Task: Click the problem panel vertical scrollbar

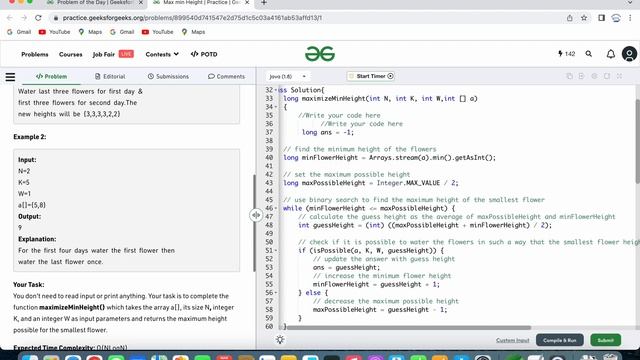Action: [254, 223]
